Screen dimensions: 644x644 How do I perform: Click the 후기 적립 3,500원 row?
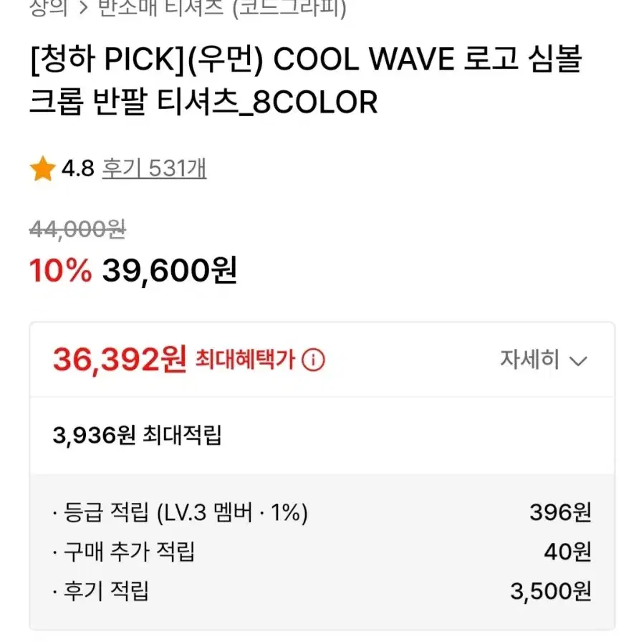322,591
